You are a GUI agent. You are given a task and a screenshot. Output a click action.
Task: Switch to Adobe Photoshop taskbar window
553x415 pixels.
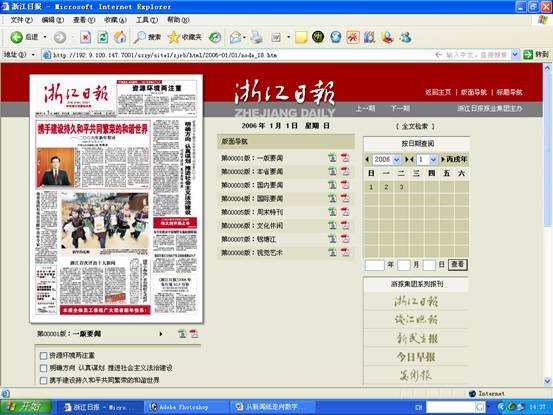coord(186,407)
